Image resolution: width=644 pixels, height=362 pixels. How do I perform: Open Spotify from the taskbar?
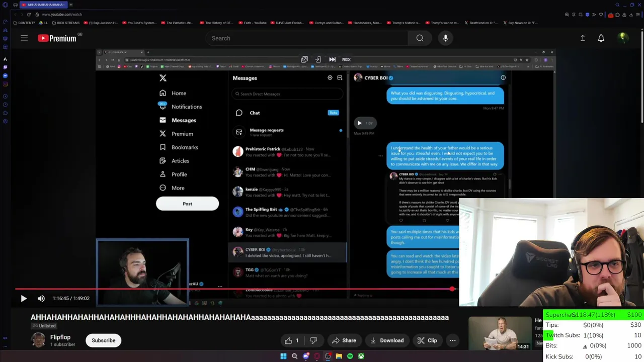click(x=350, y=356)
